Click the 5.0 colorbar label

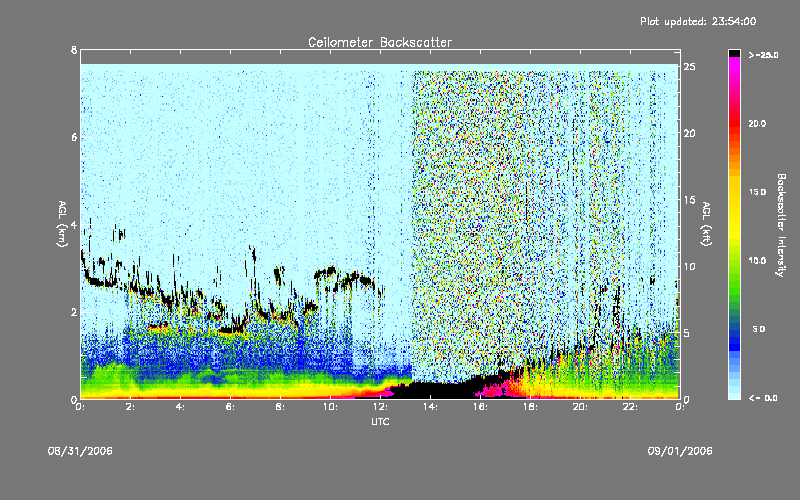[x=759, y=329]
